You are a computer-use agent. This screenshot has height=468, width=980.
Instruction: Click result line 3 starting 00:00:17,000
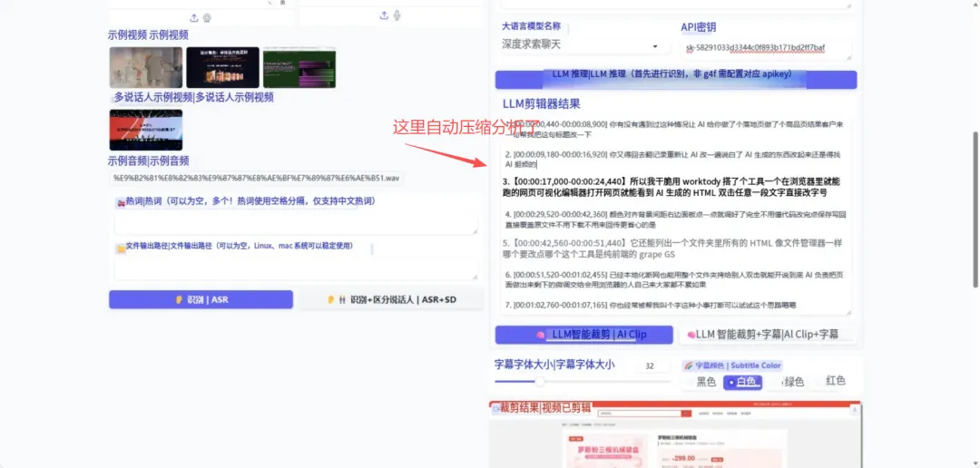coord(671,187)
